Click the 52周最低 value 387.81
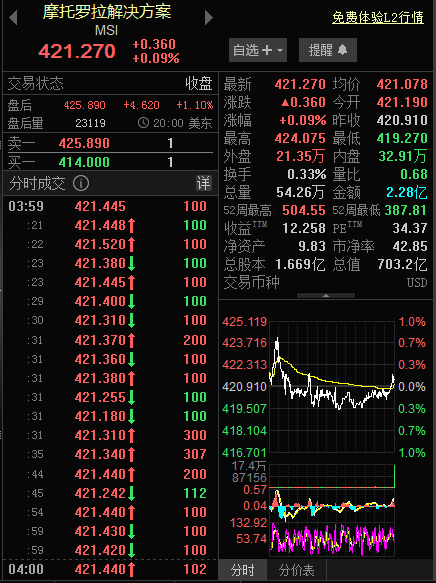The height and width of the screenshot is (583, 436). [x=406, y=210]
